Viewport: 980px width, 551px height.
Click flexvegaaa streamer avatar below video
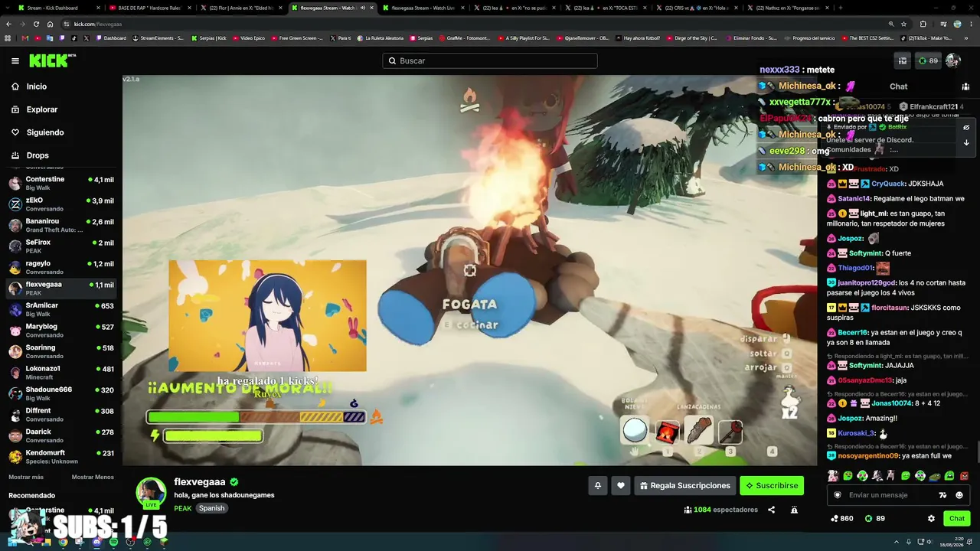click(x=151, y=493)
